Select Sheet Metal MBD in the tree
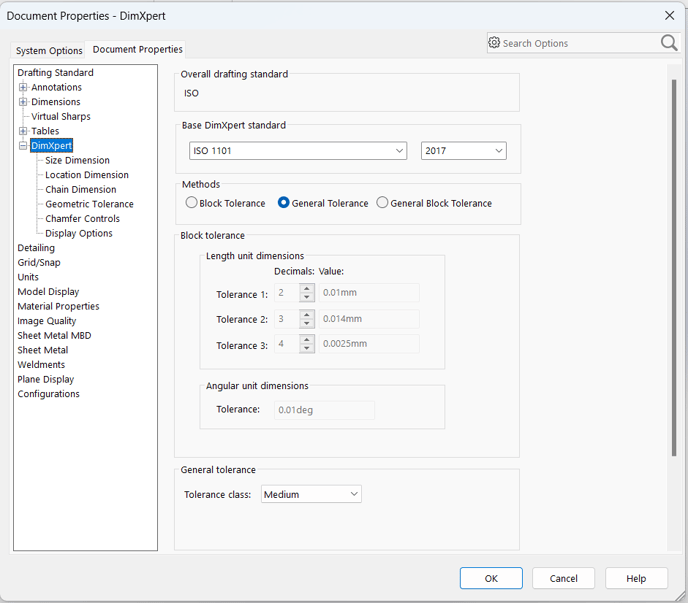The image size is (688, 603). click(54, 335)
